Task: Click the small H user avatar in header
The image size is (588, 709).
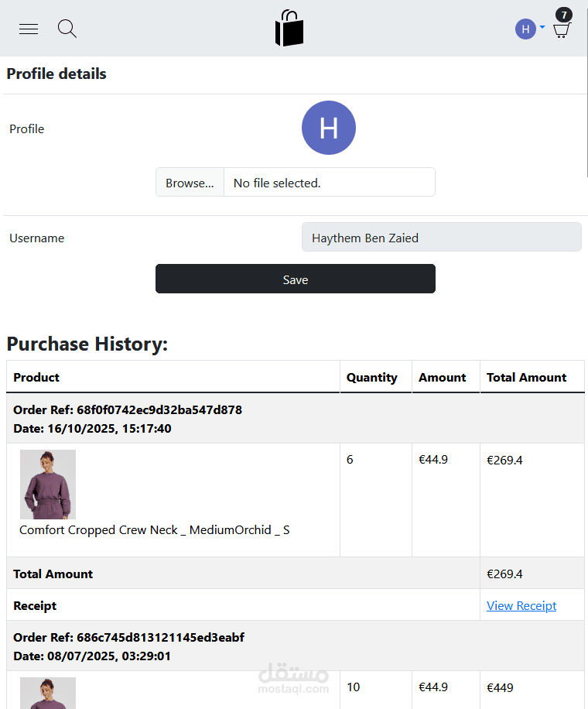Action: click(x=525, y=29)
